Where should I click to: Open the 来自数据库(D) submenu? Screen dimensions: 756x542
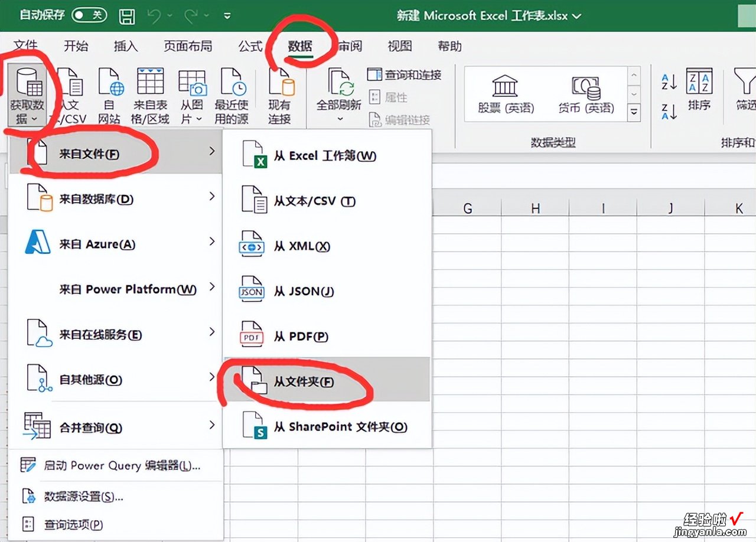116,199
